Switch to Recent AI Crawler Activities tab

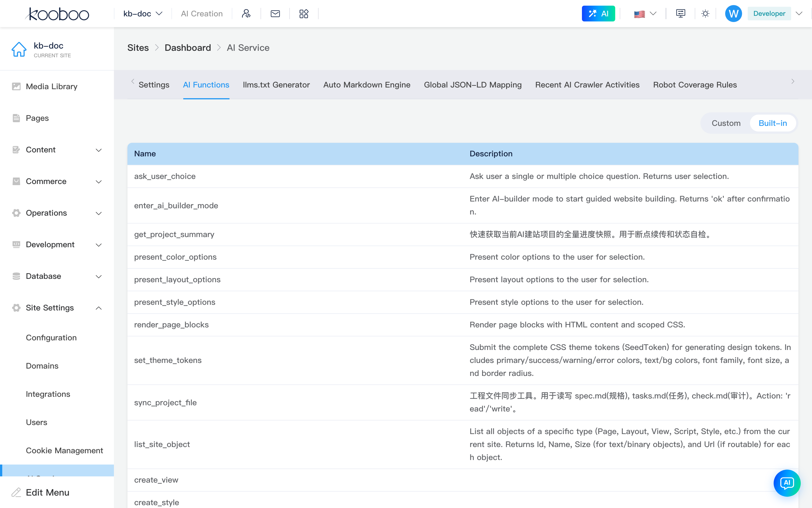[x=587, y=85]
